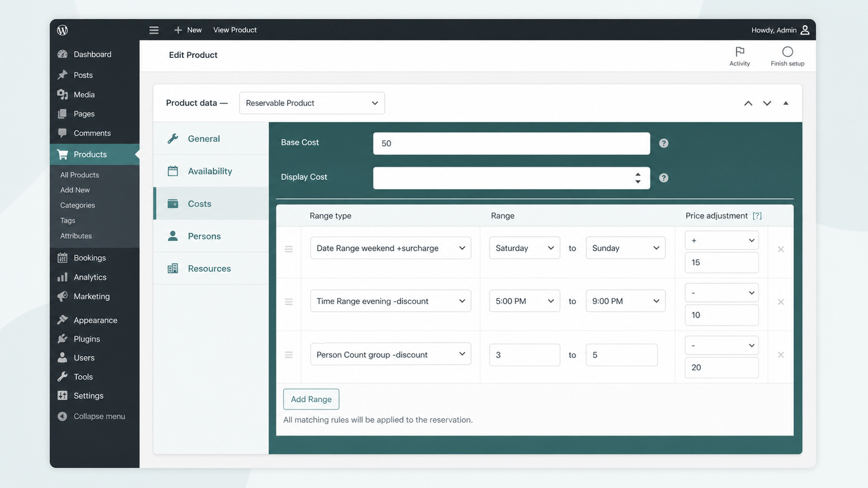Image resolution: width=868 pixels, height=488 pixels.
Task: Focus the weekend surcharge amount field 15
Action: click(x=722, y=262)
